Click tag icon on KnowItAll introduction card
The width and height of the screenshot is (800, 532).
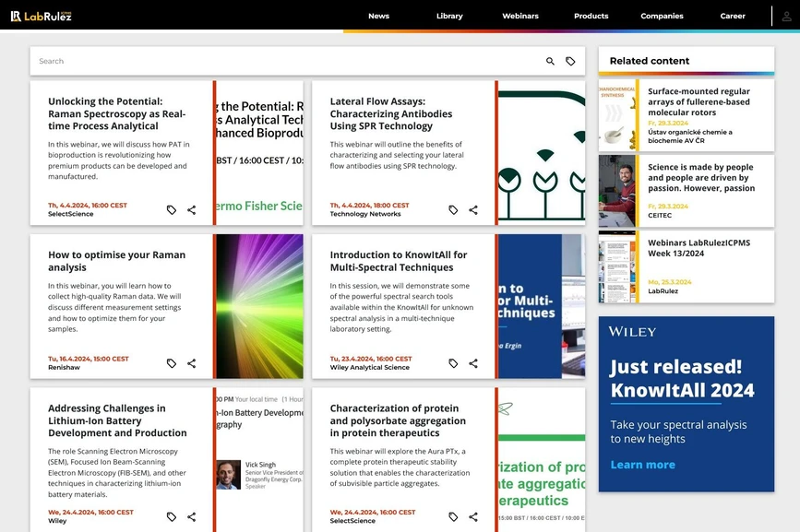(x=453, y=363)
